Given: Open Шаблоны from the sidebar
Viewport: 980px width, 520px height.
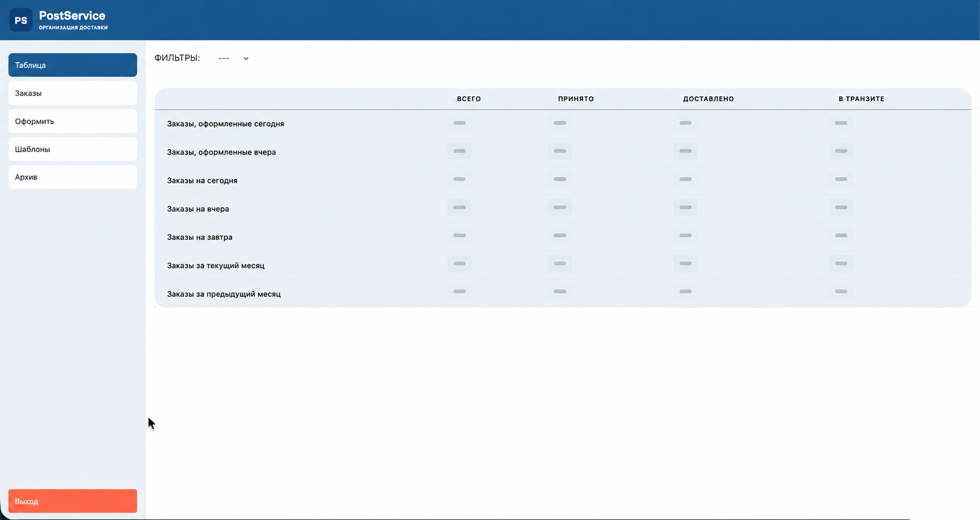Looking at the screenshot, I should (x=73, y=149).
